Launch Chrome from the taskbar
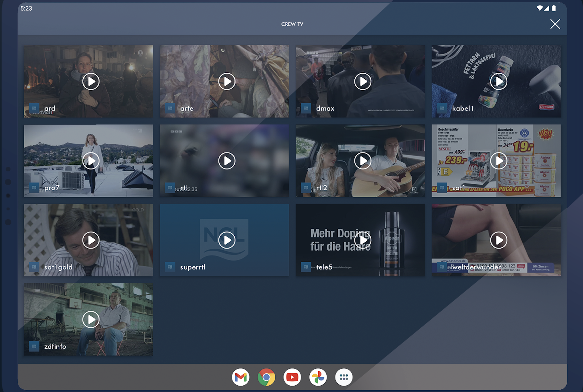The height and width of the screenshot is (392, 583). coord(266,377)
